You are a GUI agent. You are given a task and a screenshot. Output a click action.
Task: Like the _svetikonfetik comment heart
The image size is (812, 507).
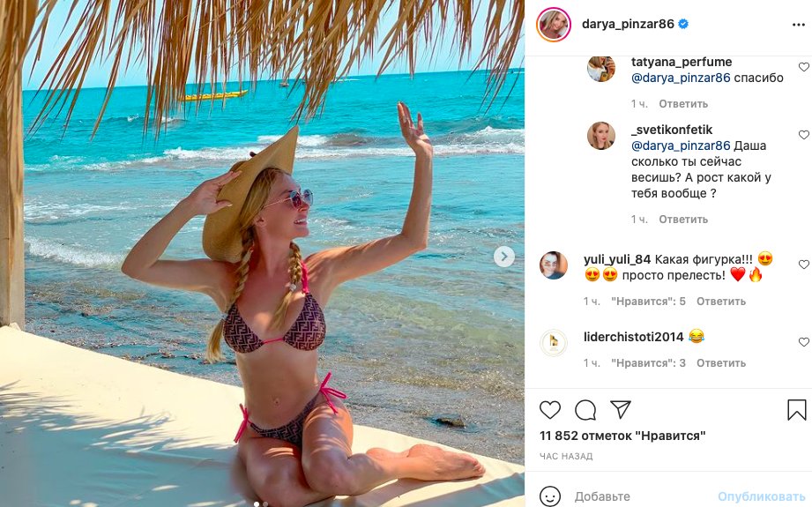(x=803, y=135)
